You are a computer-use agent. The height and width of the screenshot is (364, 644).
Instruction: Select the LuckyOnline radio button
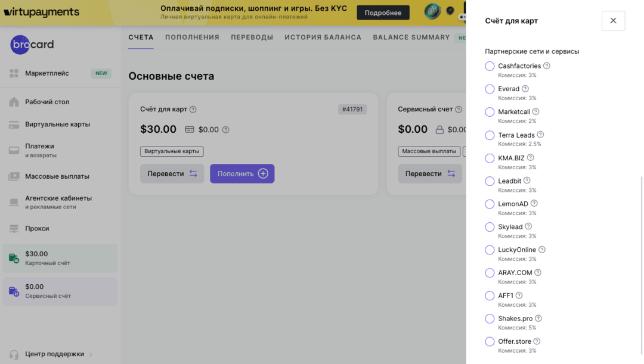click(x=490, y=250)
